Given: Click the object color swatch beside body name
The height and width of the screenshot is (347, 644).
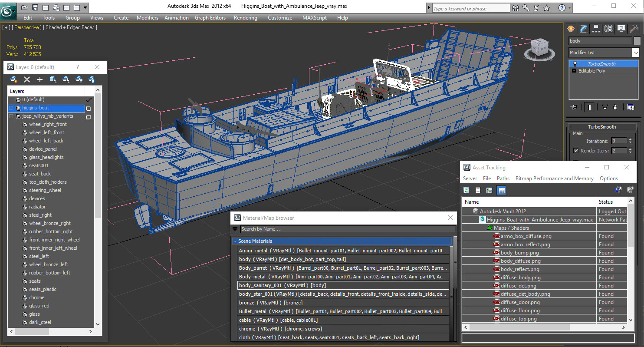Looking at the screenshot, I should point(637,41).
